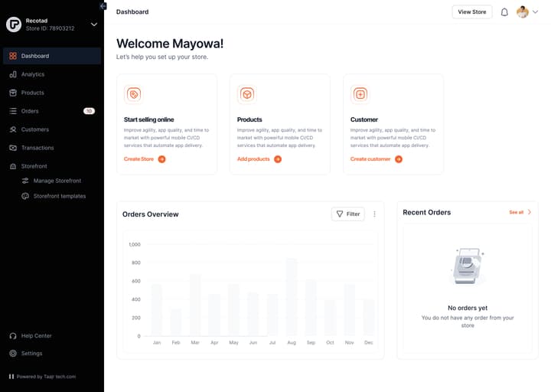Click the arrow icon beside Create customer
Viewport: 551px width, 392px height.
pos(399,159)
